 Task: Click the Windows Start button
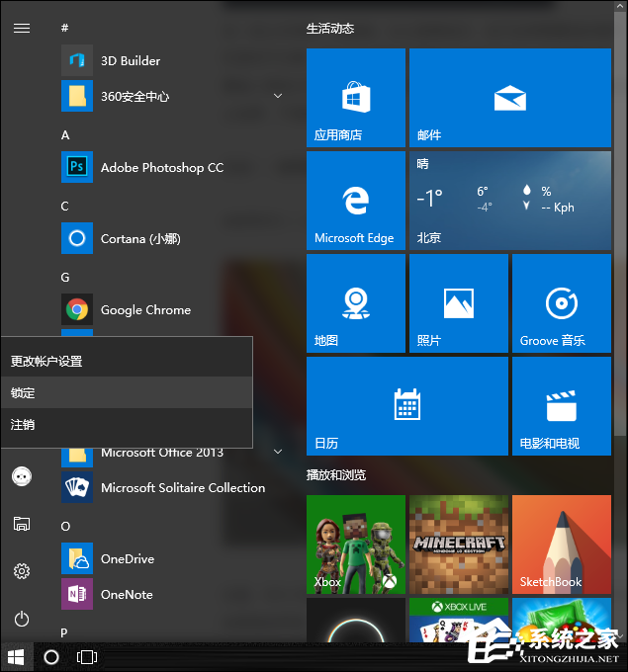pyautogui.click(x=16, y=656)
